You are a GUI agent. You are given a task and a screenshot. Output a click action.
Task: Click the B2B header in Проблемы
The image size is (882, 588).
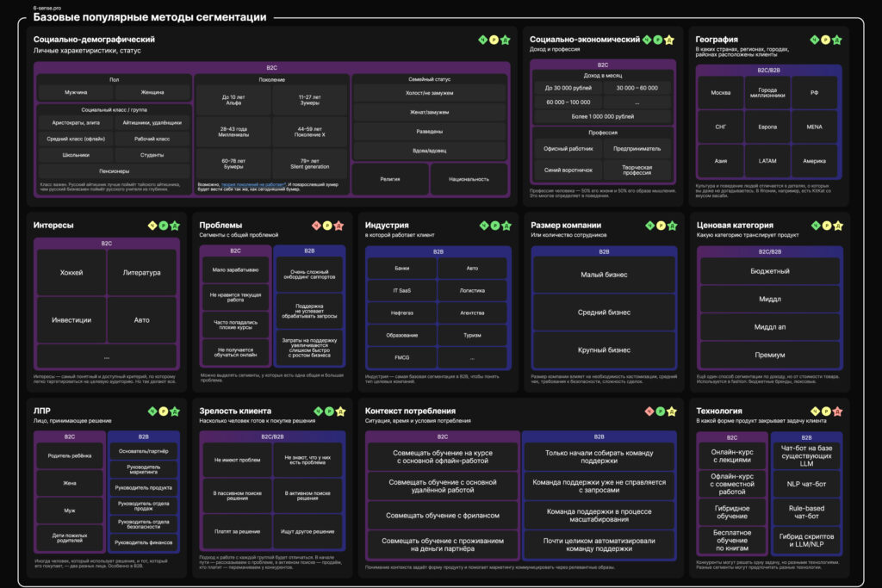click(309, 251)
